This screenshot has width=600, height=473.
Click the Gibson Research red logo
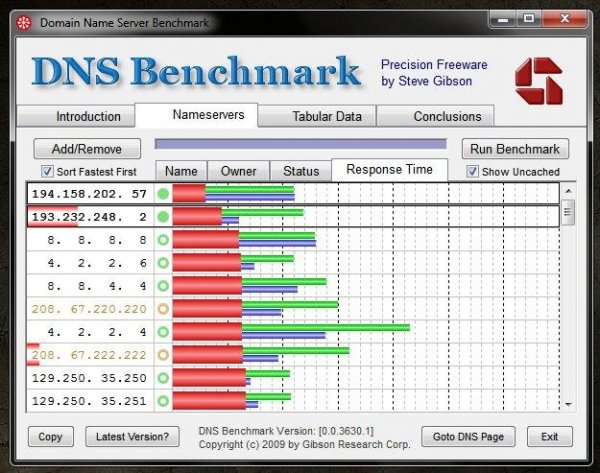click(x=539, y=81)
